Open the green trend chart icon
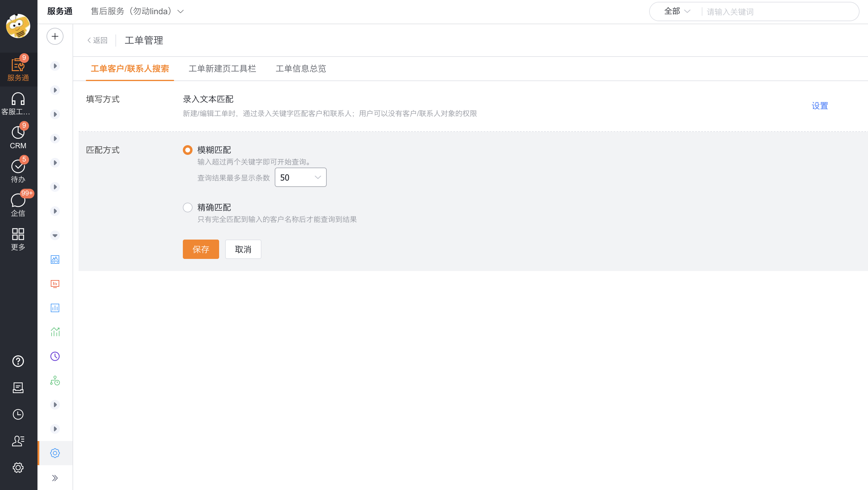 55,332
